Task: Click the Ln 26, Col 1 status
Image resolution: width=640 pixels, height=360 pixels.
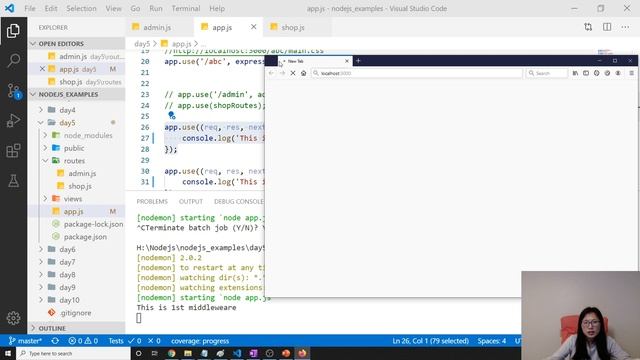Action: pyautogui.click(x=430, y=341)
